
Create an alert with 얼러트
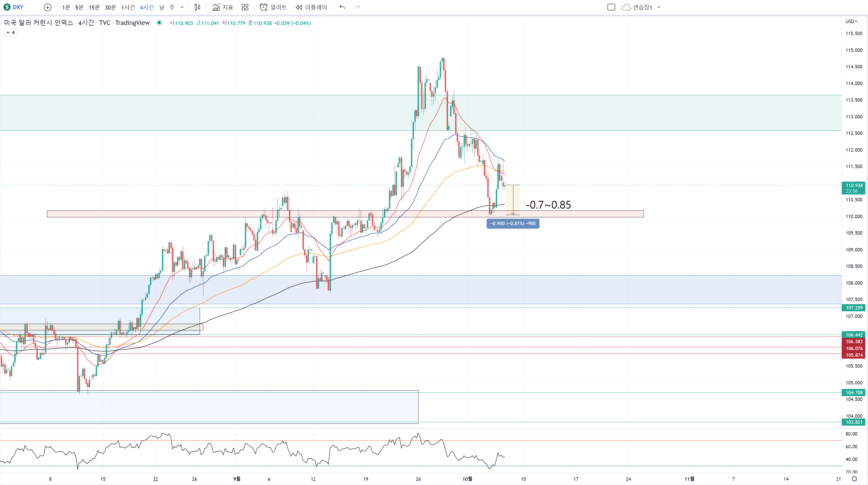point(273,7)
